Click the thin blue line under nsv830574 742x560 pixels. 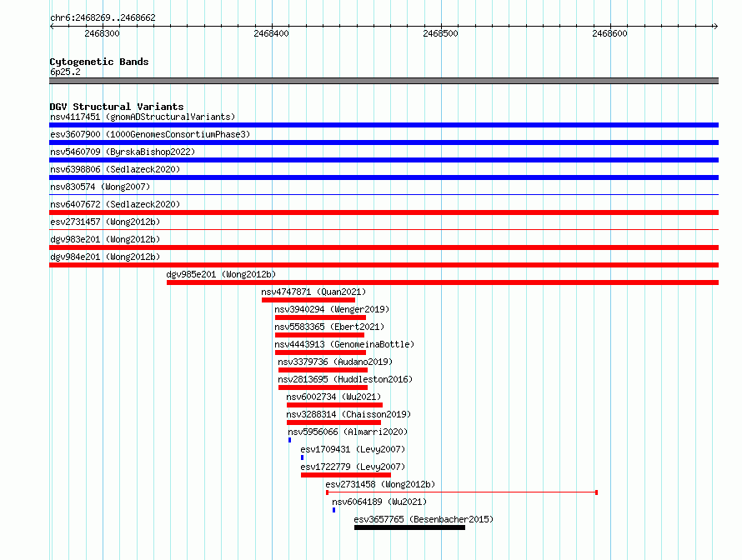pos(384,194)
